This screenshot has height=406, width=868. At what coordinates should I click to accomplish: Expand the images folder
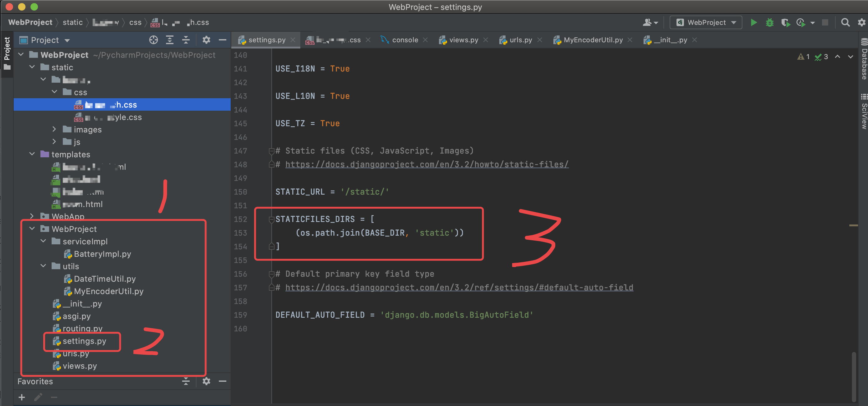tap(54, 129)
